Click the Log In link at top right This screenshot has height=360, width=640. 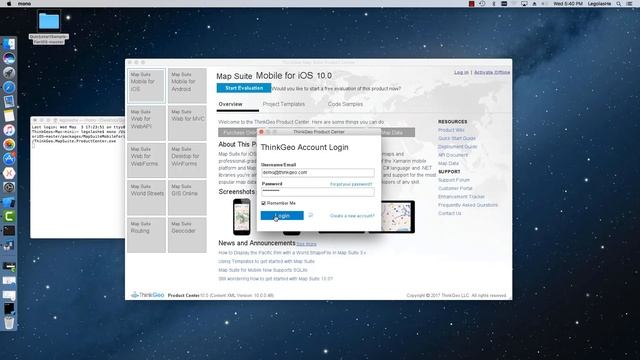coord(461,72)
